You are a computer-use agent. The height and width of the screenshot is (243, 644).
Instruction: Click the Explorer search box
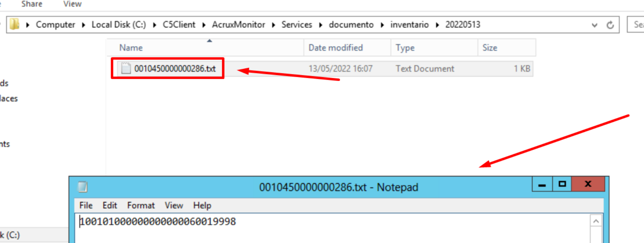tap(636, 24)
